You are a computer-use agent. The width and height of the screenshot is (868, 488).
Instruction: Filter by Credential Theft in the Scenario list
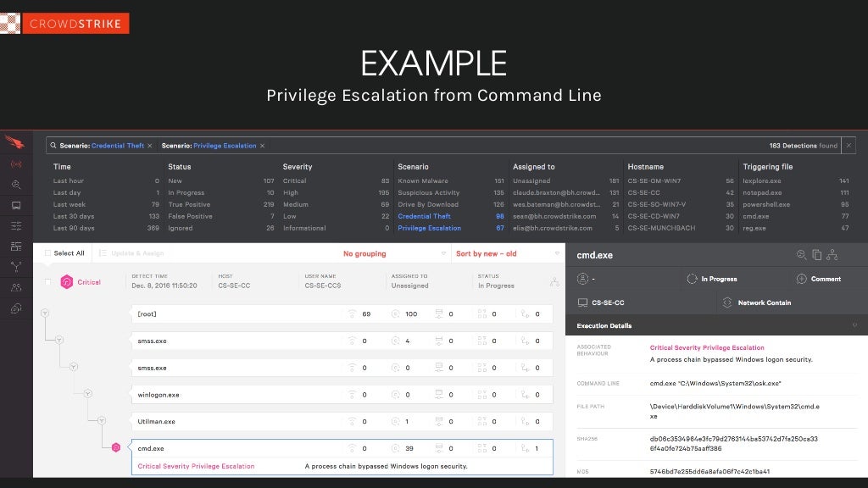[x=424, y=216]
